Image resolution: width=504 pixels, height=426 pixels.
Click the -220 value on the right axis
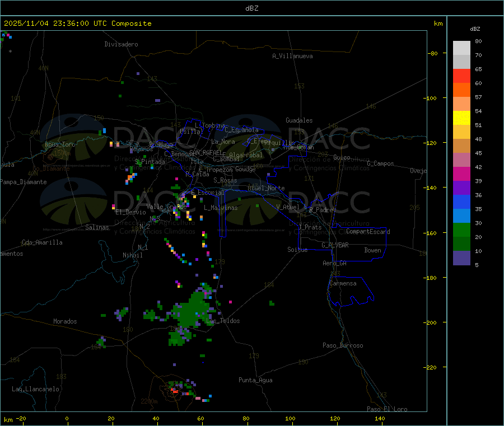(431, 368)
